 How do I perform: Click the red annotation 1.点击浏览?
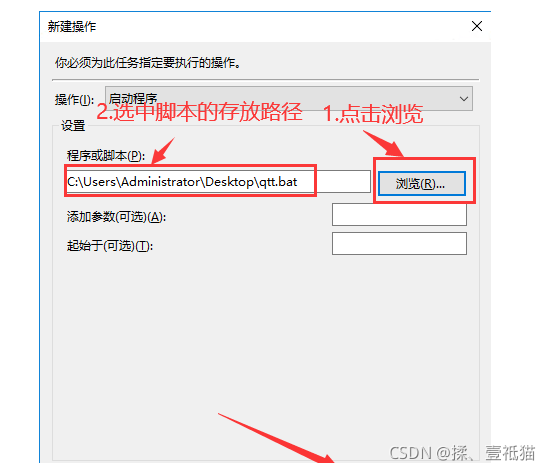click(x=373, y=114)
